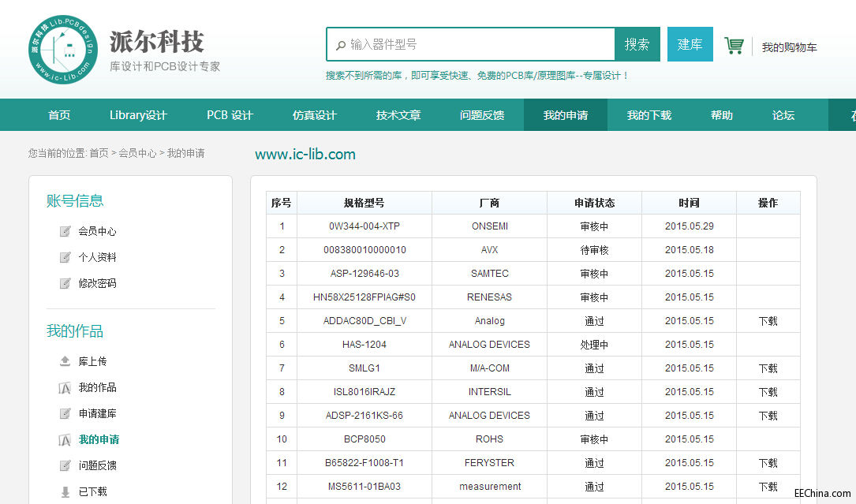This screenshot has width=856, height=504.
Task: Click 下载 for SMLG1 row
Action: pos(768,368)
